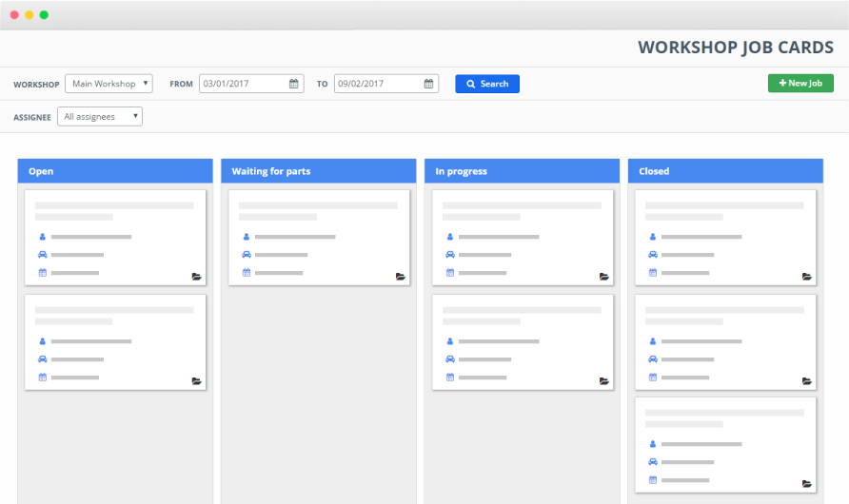Image resolution: width=849 pixels, height=504 pixels.
Task: Click the To date input 09/02/2017
Action: click(378, 84)
